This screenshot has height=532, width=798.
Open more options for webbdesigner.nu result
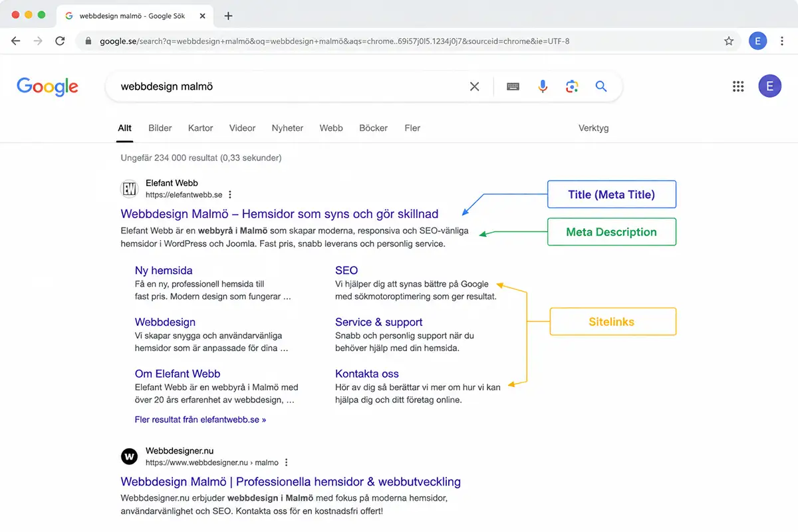287,462
